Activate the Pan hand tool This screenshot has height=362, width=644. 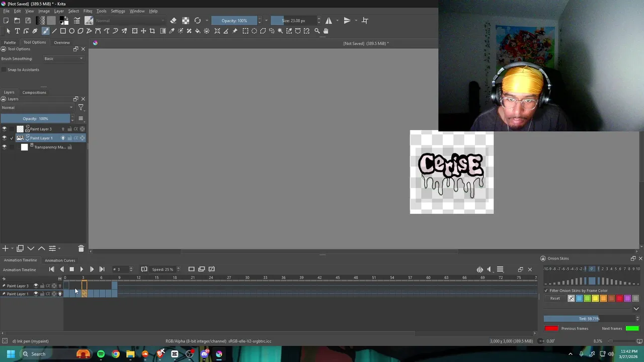click(x=326, y=31)
